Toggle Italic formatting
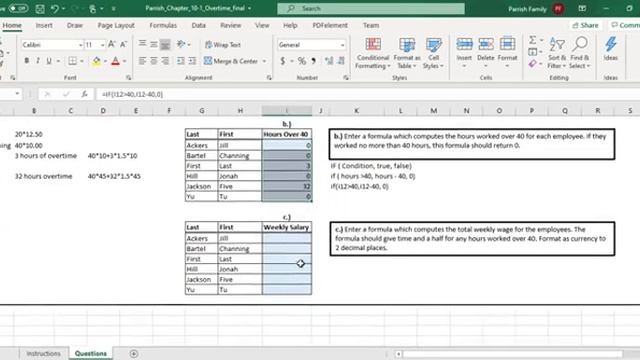Screen dimensions: 640x360 point(38,61)
